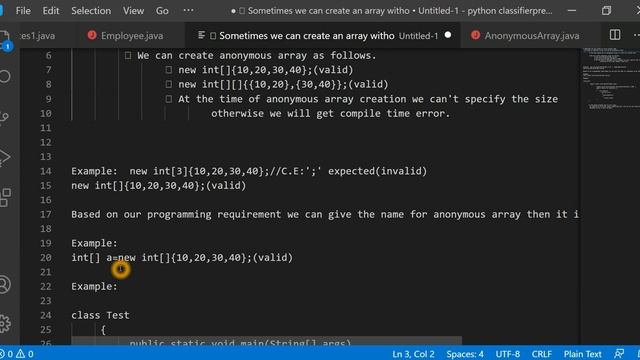Open Run and Debug view
640x360 pixels.
point(4,158)
